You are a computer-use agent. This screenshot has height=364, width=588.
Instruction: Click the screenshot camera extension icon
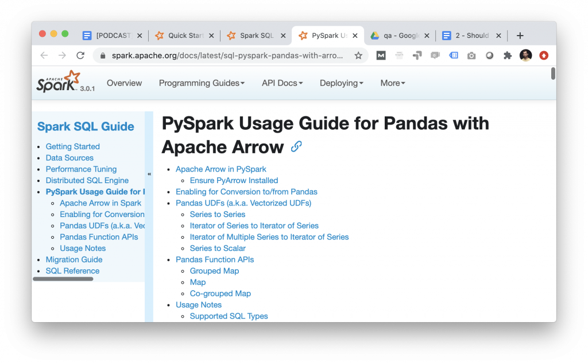pos(471,56)
